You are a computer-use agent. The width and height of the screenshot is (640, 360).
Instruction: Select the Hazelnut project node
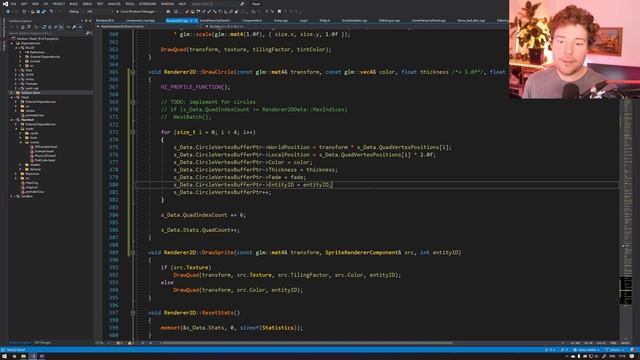tap(27, 120)
